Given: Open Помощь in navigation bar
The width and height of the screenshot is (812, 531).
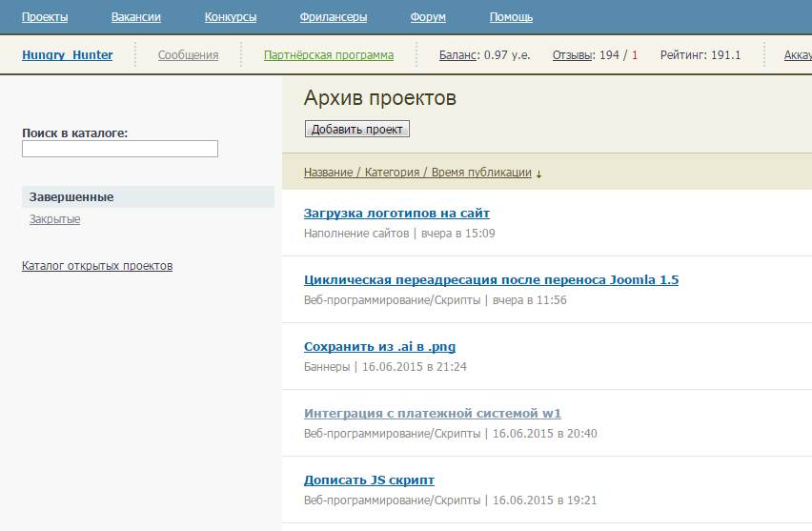Looking at the screenshot, I should [511, 17].
